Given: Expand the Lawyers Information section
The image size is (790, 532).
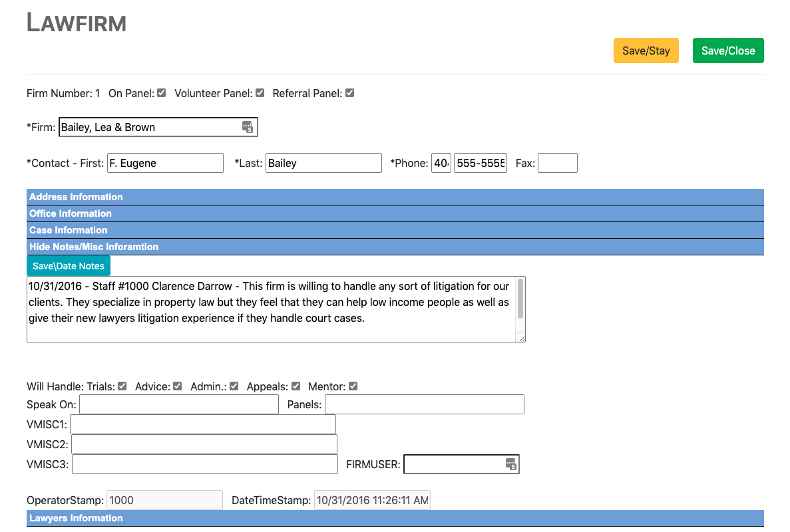Looking at the screenshot, I should [76, 518].
